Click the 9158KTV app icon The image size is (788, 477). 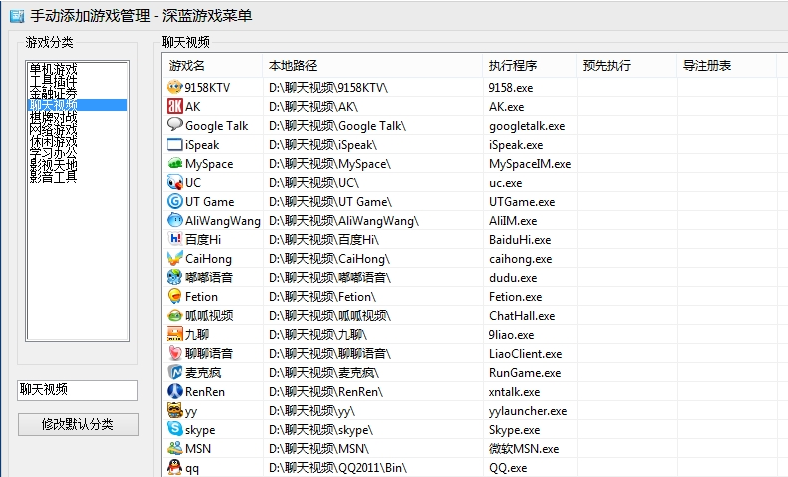[174, 87]
